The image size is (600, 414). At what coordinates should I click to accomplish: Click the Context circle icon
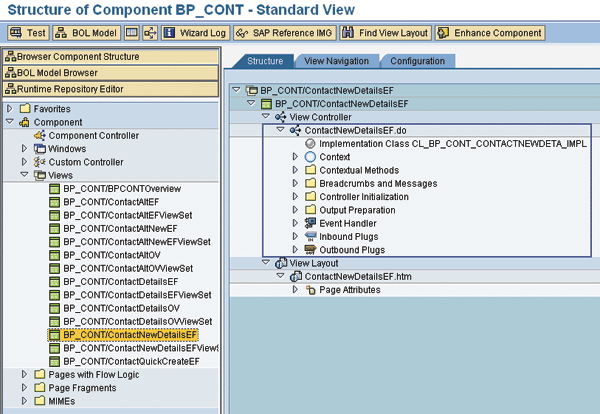coord(310,158)
